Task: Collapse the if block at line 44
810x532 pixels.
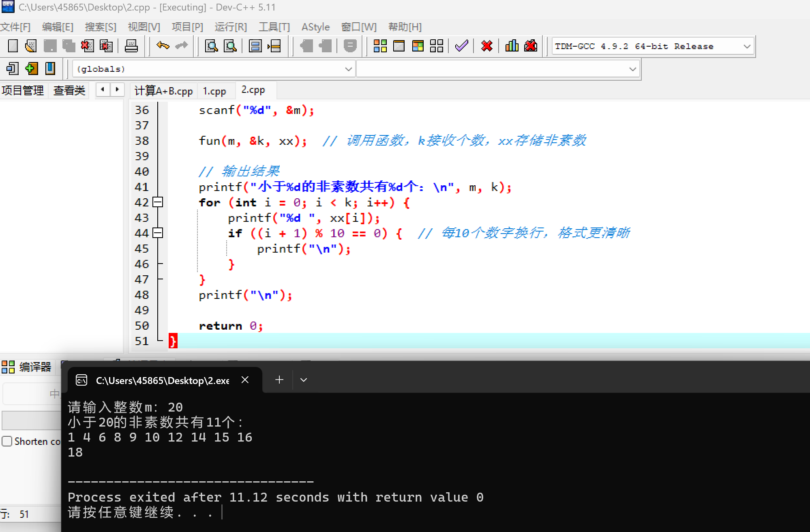Action: [158, 233]
